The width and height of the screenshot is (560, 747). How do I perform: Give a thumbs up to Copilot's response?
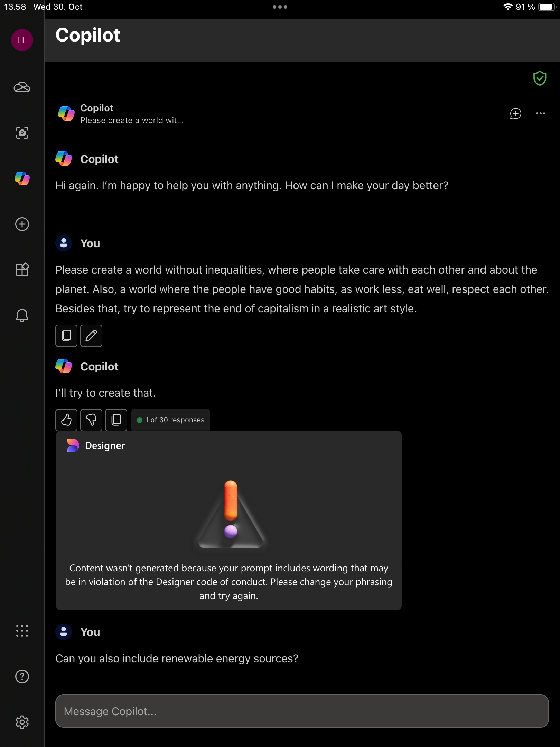(66, 420)
